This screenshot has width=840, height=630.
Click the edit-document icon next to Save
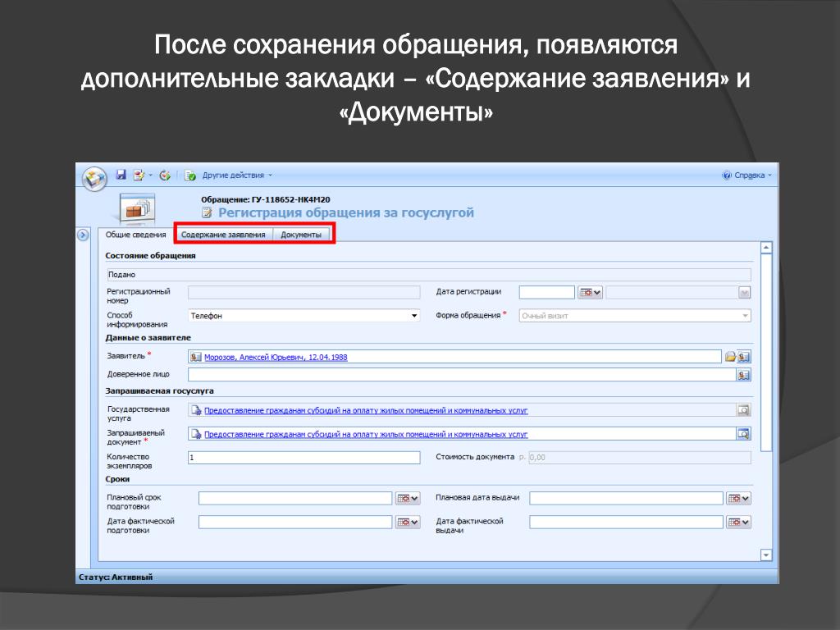click(x=139, y=176)
